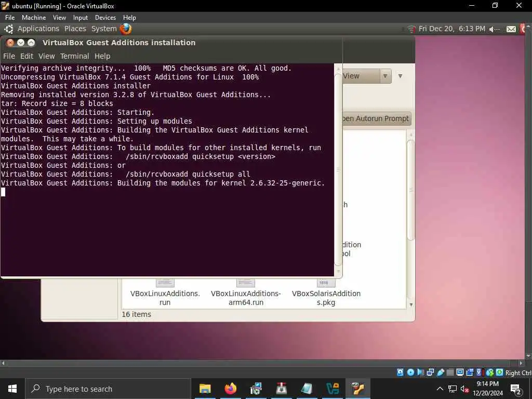The image size is (532, 399).
Task: Open Windows muted volume tray icon
Action: 464,389
